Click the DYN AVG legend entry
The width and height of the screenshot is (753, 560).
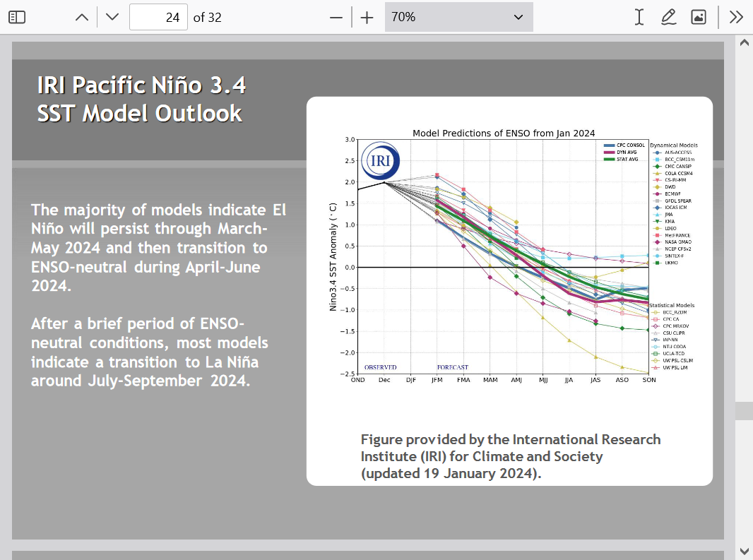[x=620, y=153]
